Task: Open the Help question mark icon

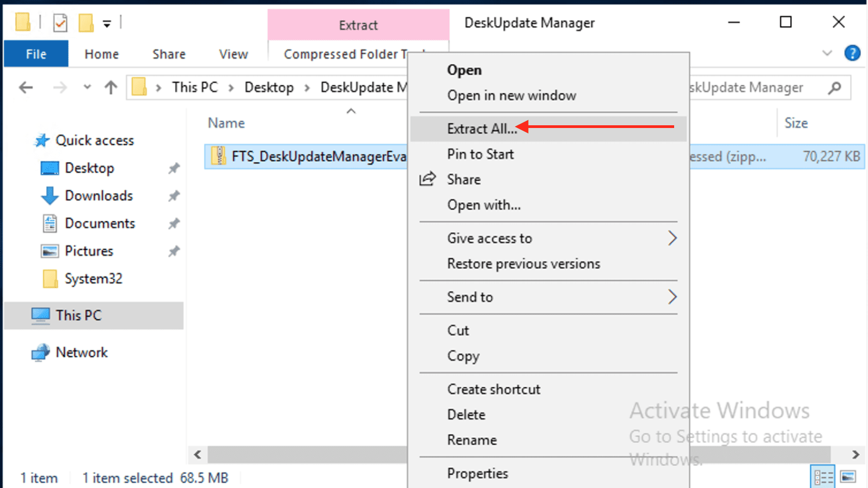Action: 852,53
